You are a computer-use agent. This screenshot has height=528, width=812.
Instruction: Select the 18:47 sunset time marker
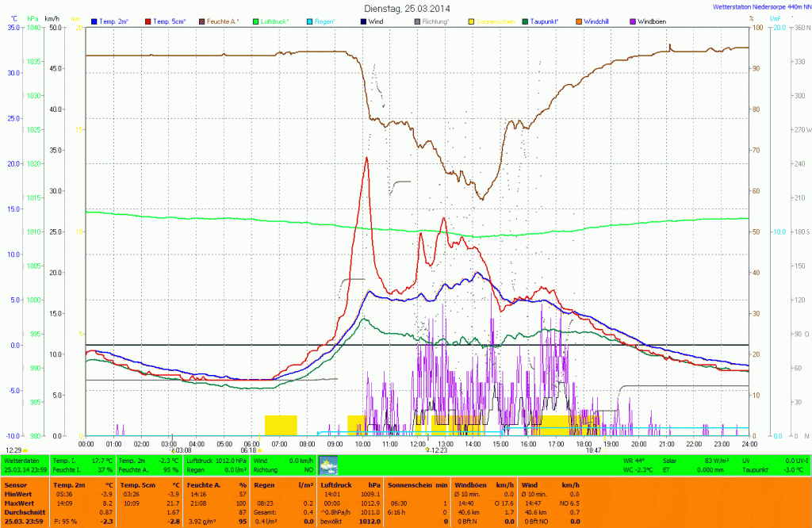pyautogui.click(x=593, y=450)
